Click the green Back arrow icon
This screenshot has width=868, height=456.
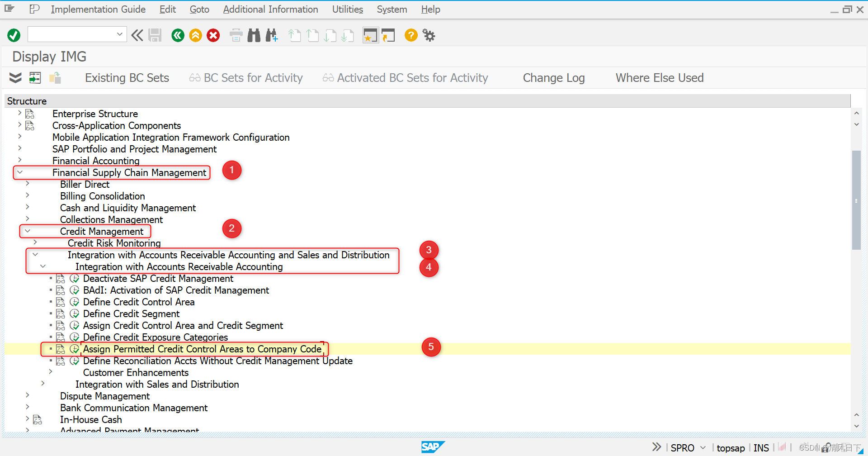pos(178,35)
